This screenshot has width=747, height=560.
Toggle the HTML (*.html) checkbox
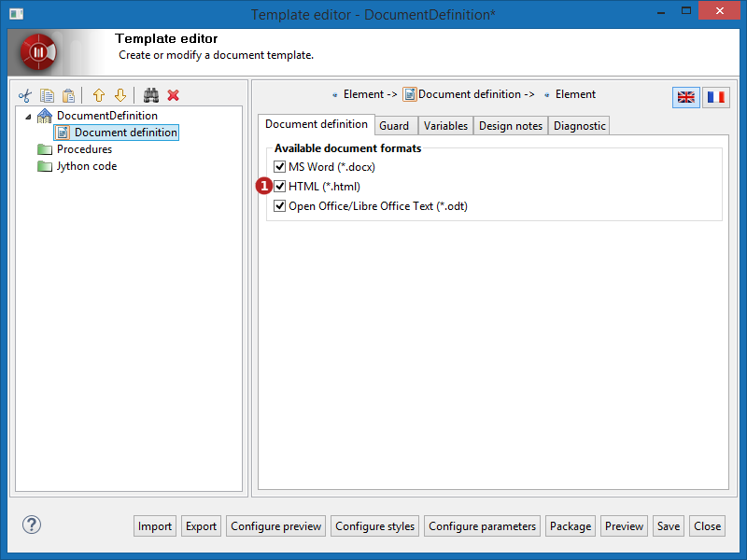pos(280,187)
